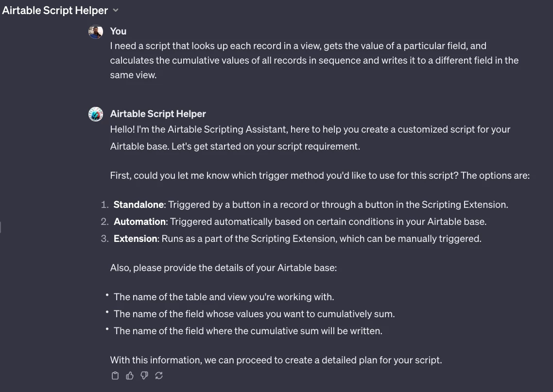Copy the assistant response with clipboard icon
The image size is (553, 392).
click(x=115, y=376)
